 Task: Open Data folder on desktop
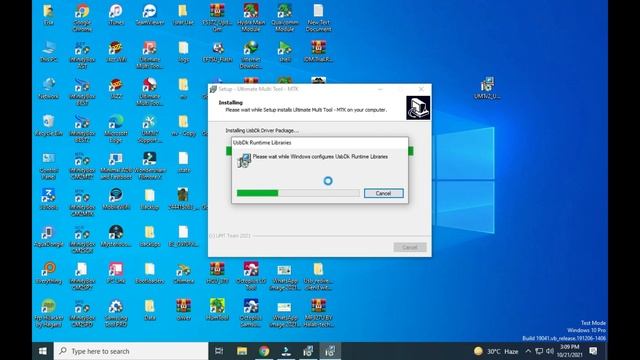coord(150,310)
